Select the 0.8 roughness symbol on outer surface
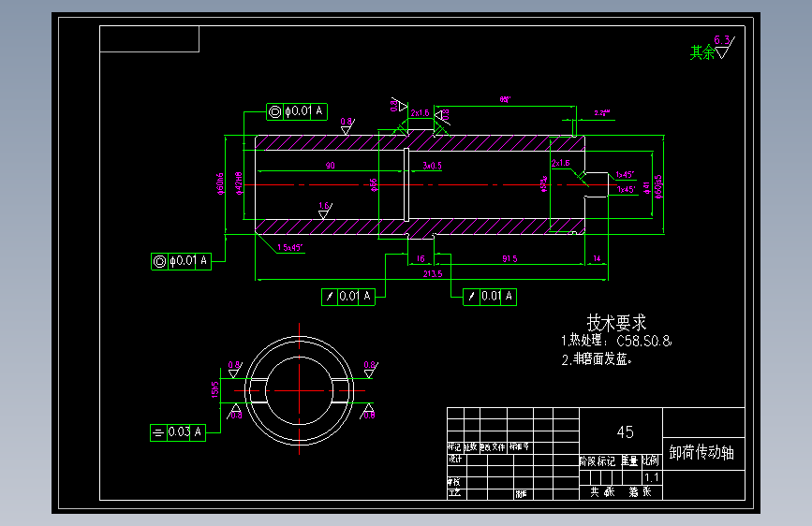The image size is (812, 526). (347, 126)
